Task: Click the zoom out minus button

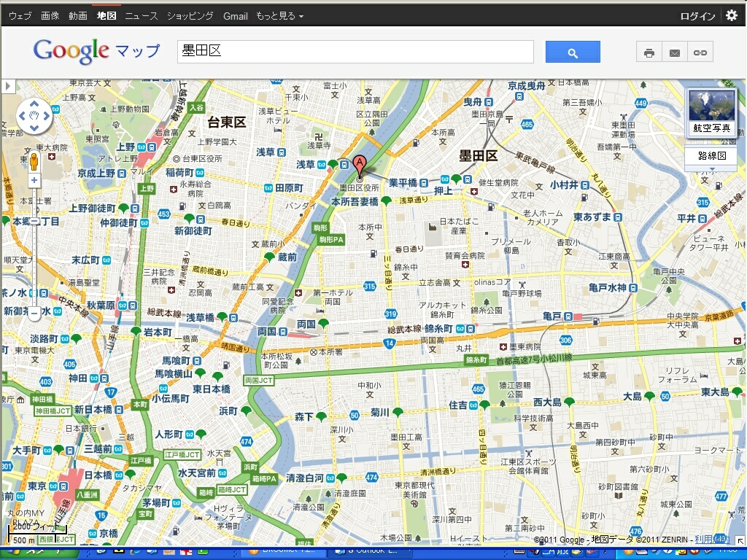Action: coord(34,314)
